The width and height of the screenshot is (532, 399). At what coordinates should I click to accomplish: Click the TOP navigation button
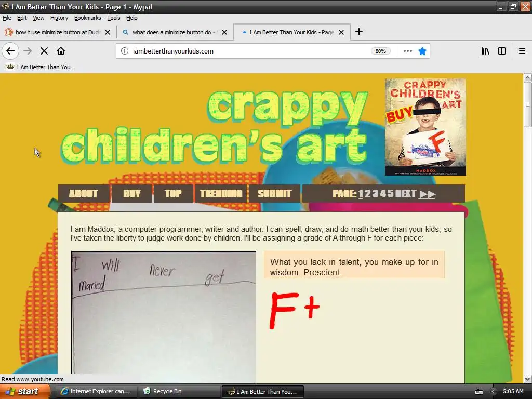tap(173, 193)
